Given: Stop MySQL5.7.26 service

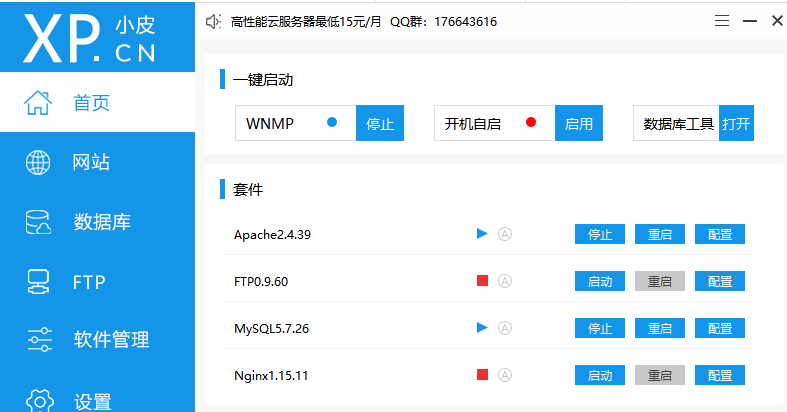Looking at the screenshot, I should point(600,328).
